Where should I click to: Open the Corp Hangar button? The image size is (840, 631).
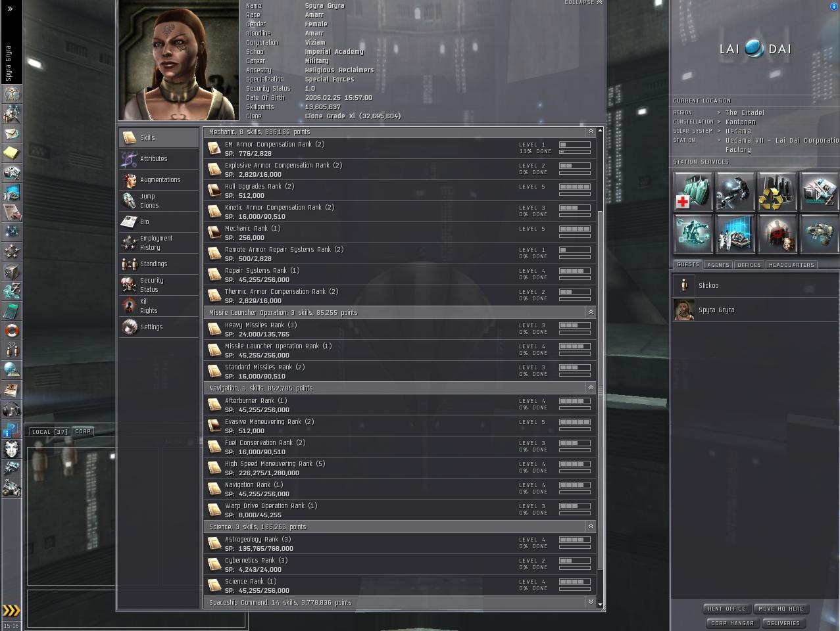coord(732,623)
